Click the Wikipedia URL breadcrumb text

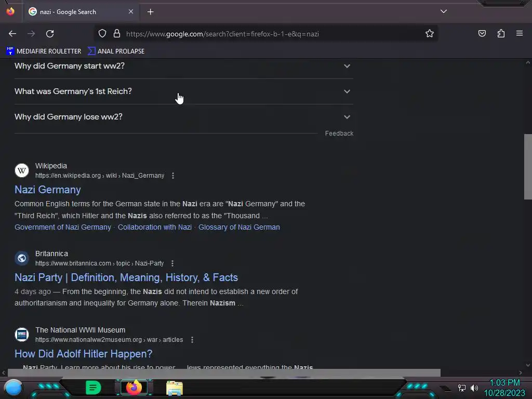coord(100,176)
